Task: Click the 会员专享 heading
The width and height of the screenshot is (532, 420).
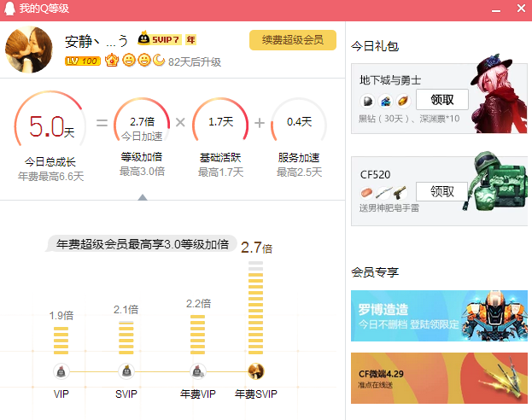Action: pyautogui.click(x=375, y=272)
